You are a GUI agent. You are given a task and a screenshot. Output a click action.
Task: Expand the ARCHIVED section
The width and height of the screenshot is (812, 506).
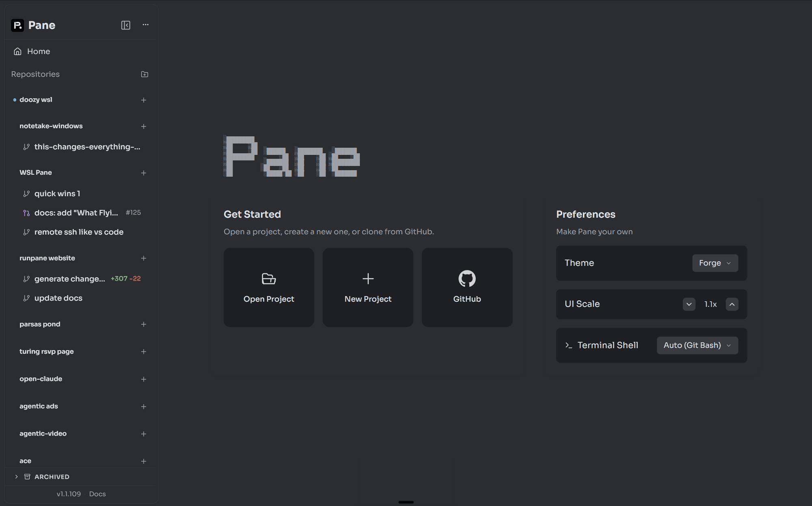17,476
